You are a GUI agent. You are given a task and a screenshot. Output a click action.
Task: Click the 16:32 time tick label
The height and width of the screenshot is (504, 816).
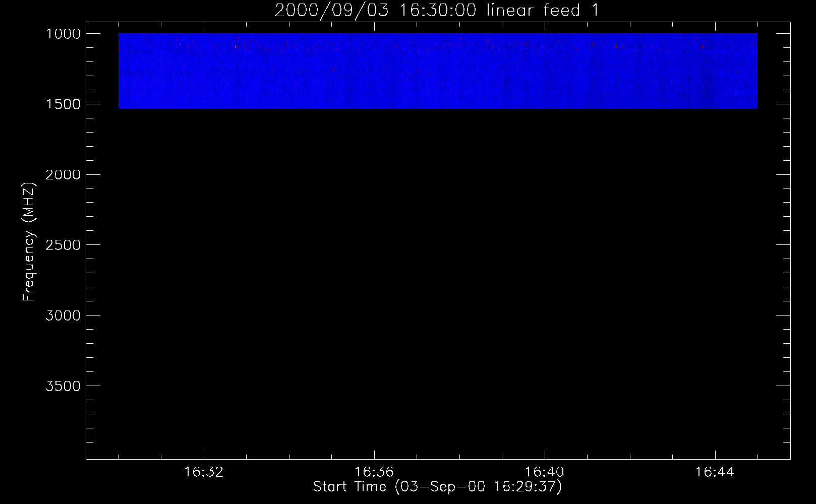coord(204,472)
